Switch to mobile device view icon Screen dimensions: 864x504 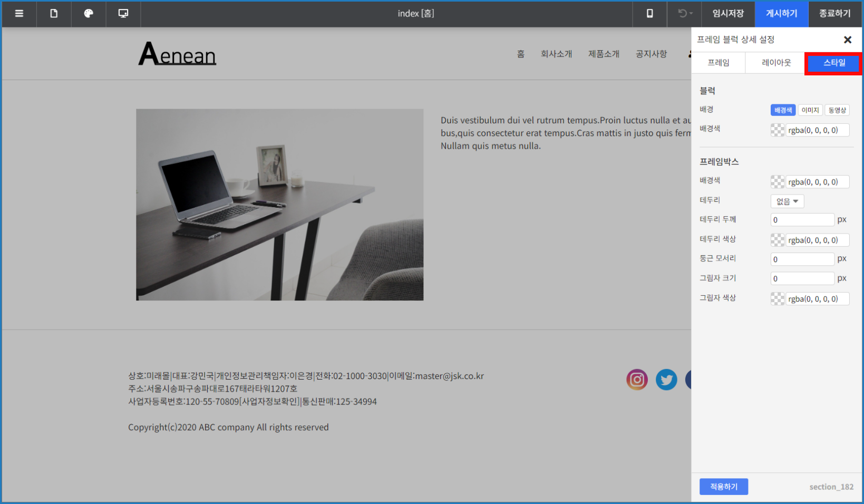click(x=649, y=14)
